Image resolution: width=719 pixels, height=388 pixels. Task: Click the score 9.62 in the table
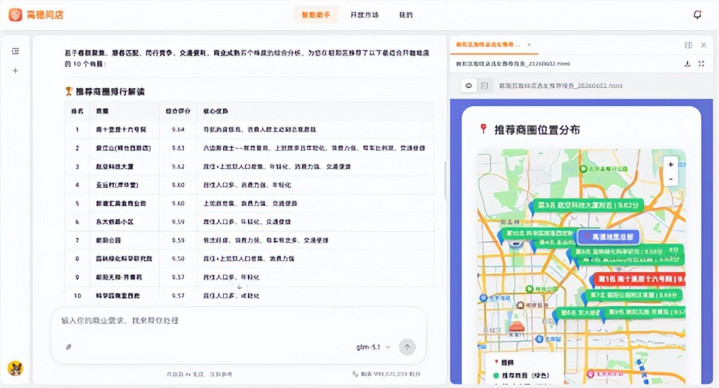click(178, 166)
